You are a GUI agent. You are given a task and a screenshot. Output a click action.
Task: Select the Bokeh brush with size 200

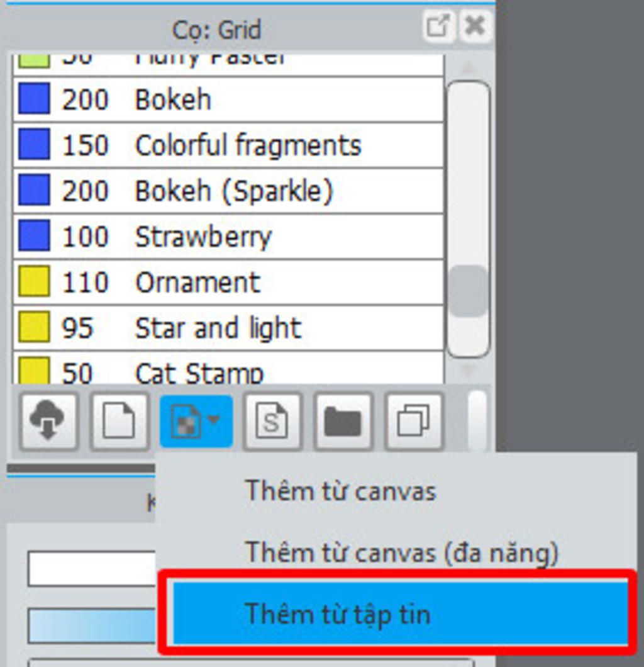click(x=228, y=99)
